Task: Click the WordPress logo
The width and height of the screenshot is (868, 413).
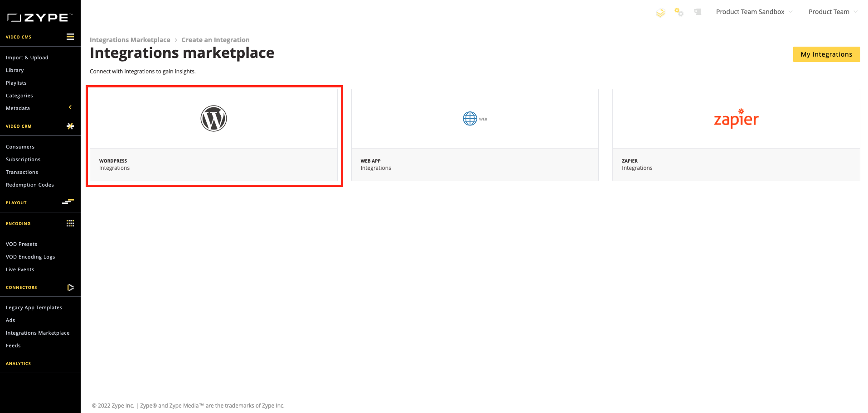Action: click(213, 119)
